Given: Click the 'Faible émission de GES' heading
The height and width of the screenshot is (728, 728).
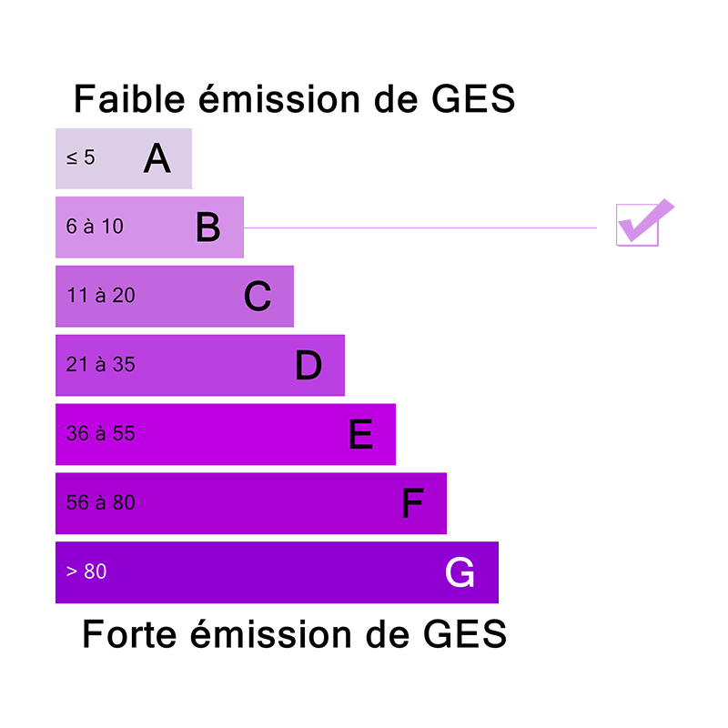Looking at the screenshot, I should tap(295, 99).
